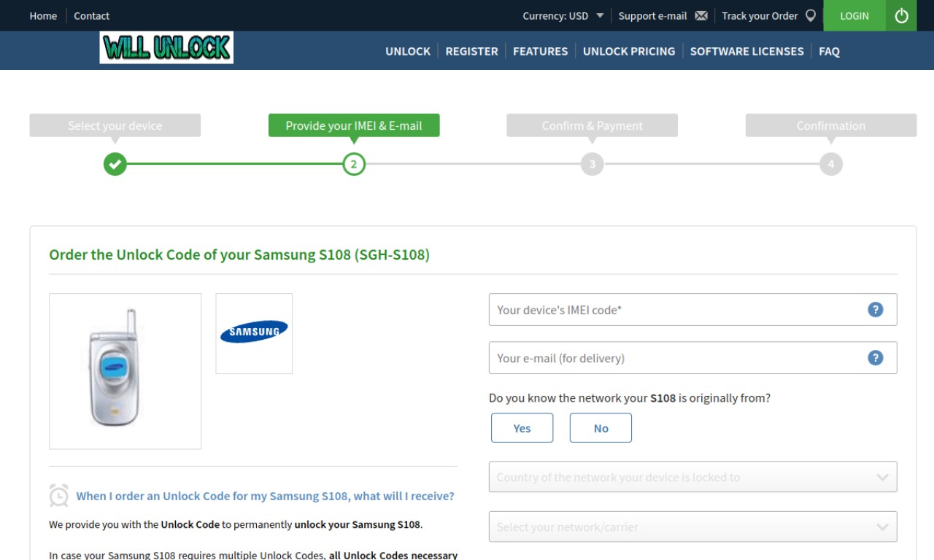934x560 pixels.
Task: Click the Contact link
Action: pos(91,15)
